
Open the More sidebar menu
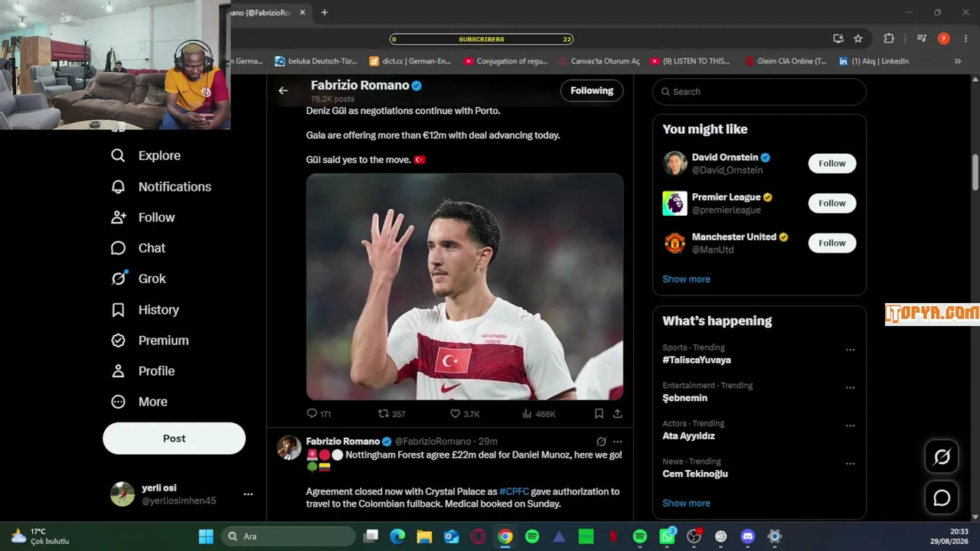pyautogui.click(x=139, y=402)
